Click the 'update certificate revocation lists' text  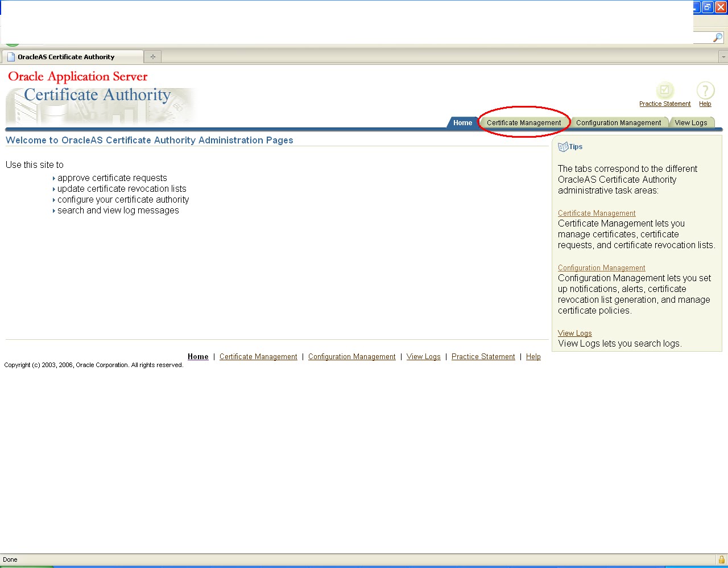click(122, 189)
